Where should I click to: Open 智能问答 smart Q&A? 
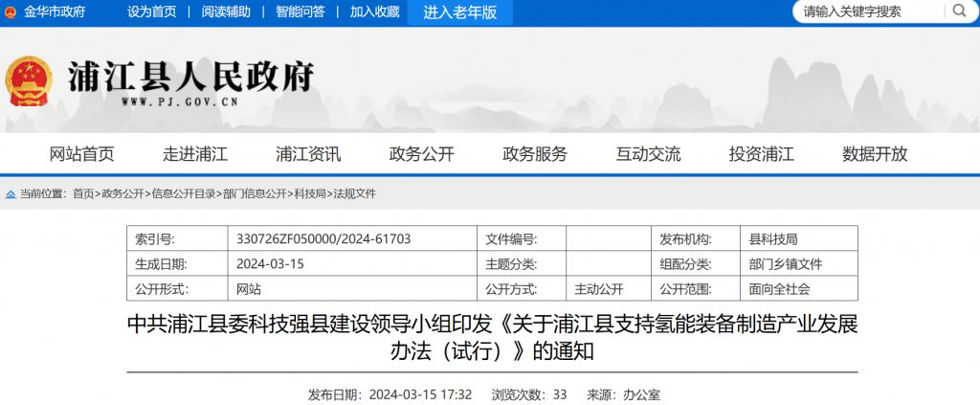(x=300, y=11)
